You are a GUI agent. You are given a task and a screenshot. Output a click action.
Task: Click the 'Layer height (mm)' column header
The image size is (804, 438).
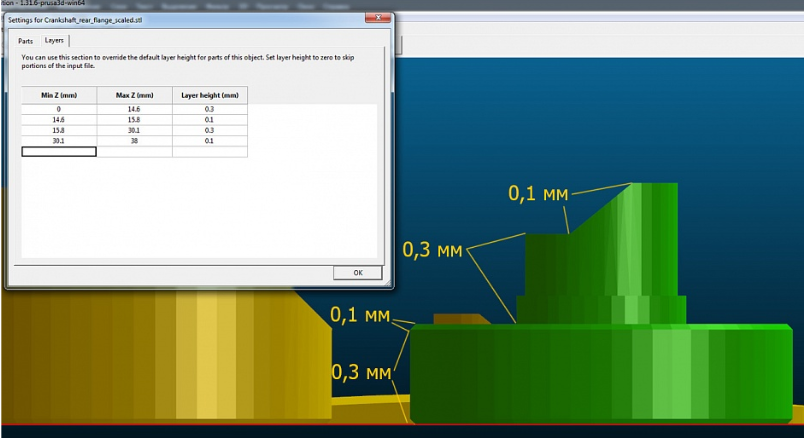tap(210, 95)
